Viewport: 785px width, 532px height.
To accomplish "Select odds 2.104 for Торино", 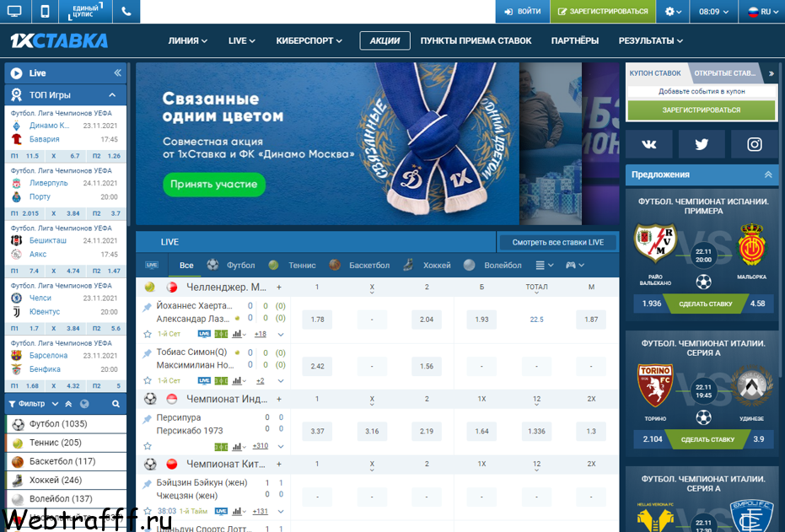I will click(x=652, y=439).
